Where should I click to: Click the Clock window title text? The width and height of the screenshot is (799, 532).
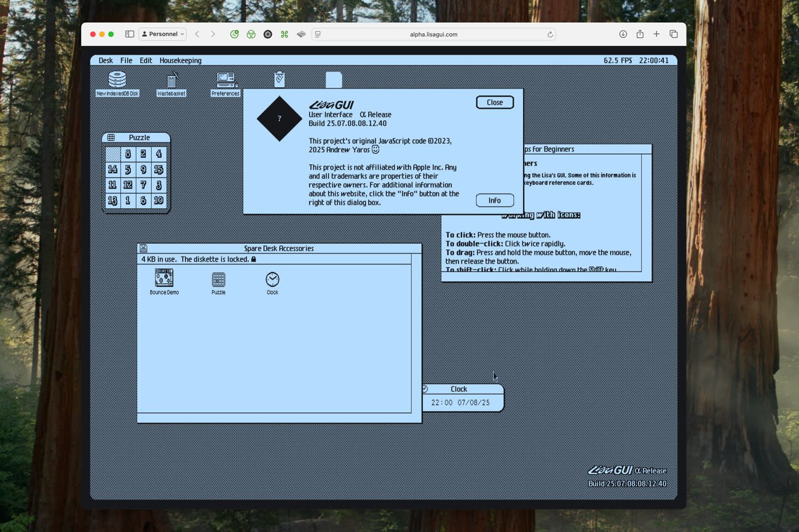459,389
